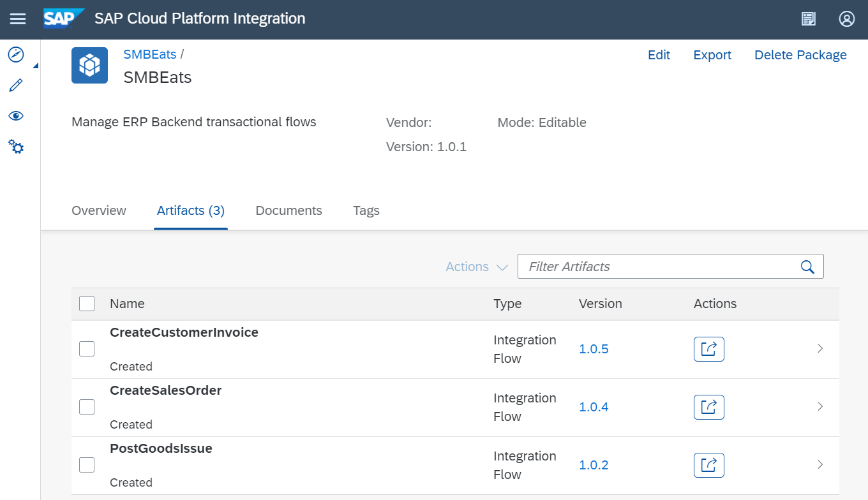This screenshot has height=500, width=868.
Task: Expand the CreateSalesOrder row chevron
Action: click(x=820, y=407)
